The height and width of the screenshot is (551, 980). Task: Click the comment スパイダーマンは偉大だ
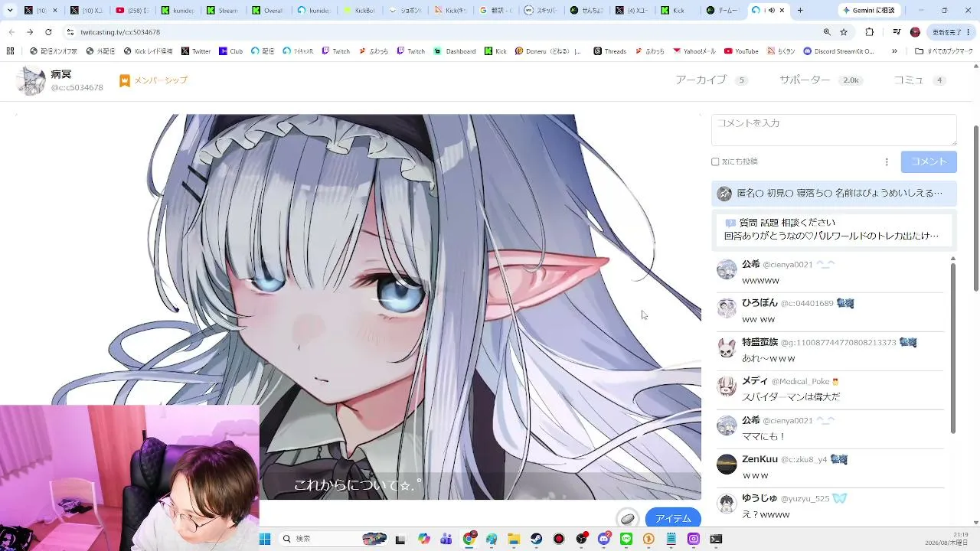point(791,397)
